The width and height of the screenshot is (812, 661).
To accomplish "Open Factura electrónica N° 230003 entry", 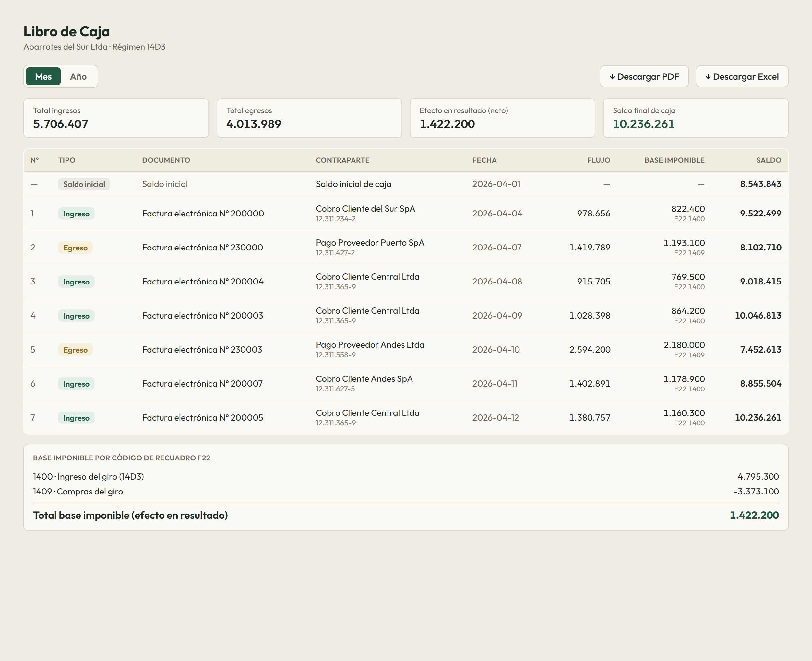I will coord(202,350).
